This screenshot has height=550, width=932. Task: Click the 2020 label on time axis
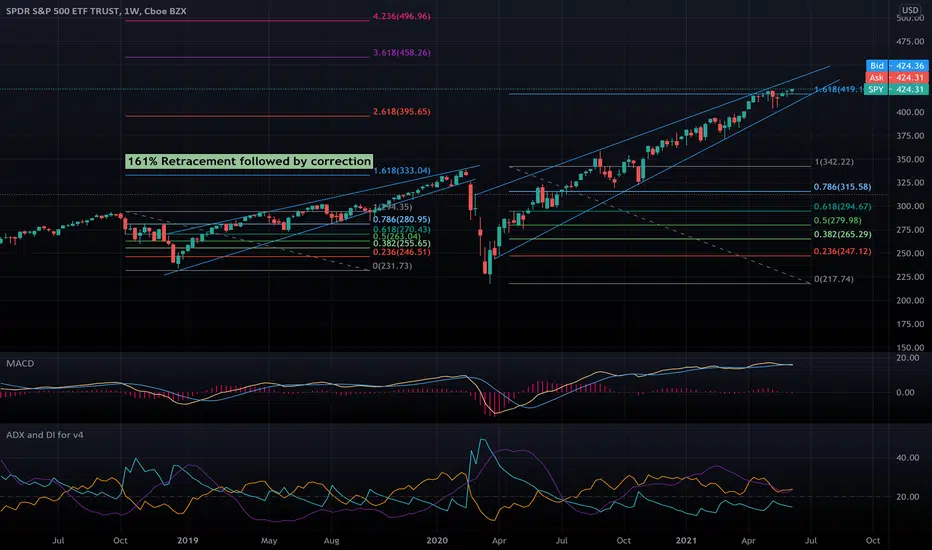(437, 540)
